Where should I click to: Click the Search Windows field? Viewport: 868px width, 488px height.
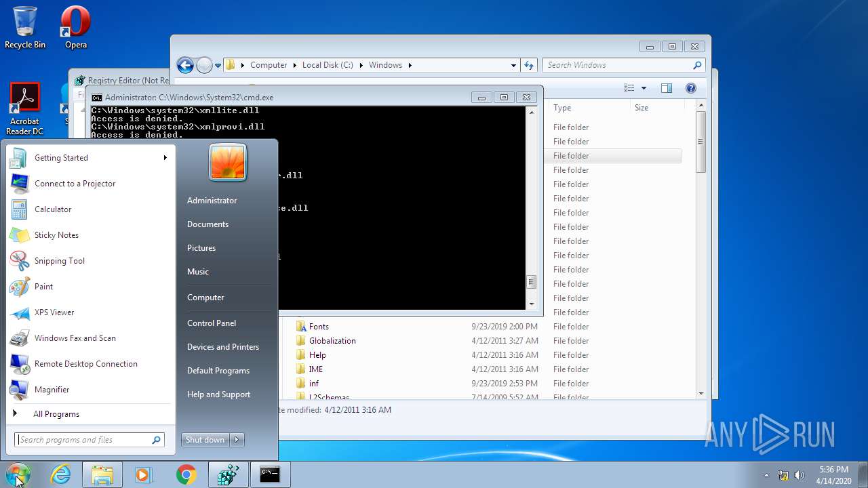coord(617,65)
